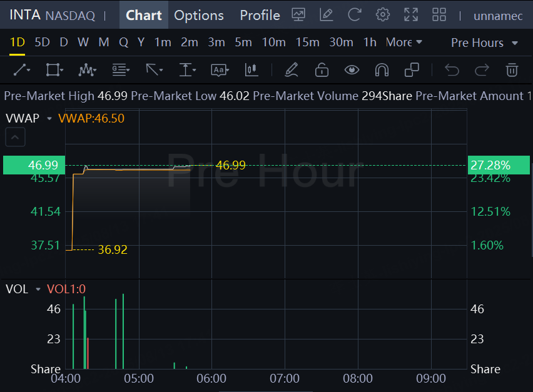Switch to the Options tab
The height and width of the screenshot is (392, 533).
coord(199,15)
